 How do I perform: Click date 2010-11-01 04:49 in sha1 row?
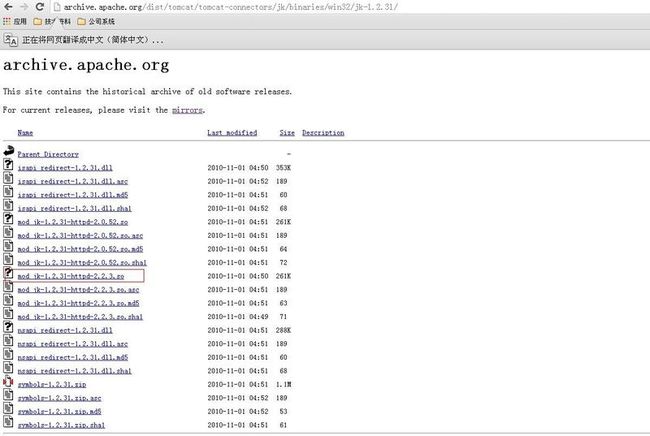[x=238, y=317]
